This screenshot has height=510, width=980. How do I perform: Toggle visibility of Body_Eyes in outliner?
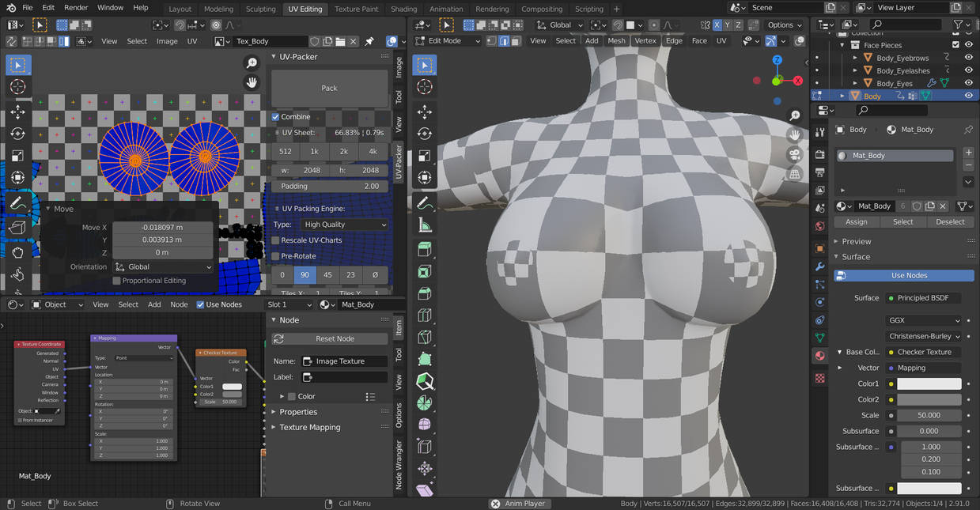pyautogui.click(x=968, y=83)
